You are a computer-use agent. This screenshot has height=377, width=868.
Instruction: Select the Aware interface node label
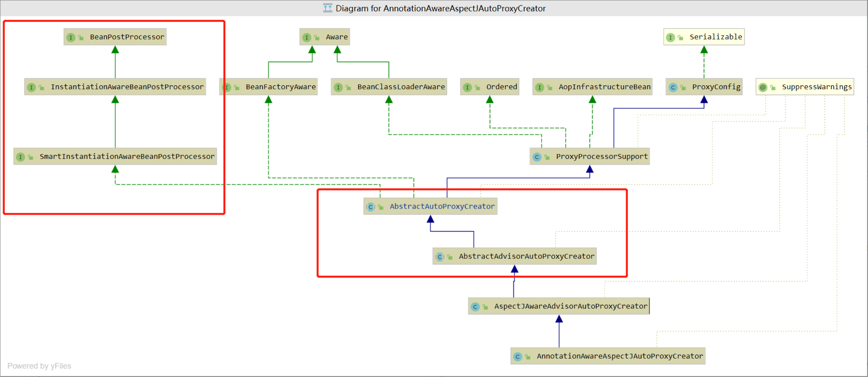pyautogui.click(x=336, y=37)
